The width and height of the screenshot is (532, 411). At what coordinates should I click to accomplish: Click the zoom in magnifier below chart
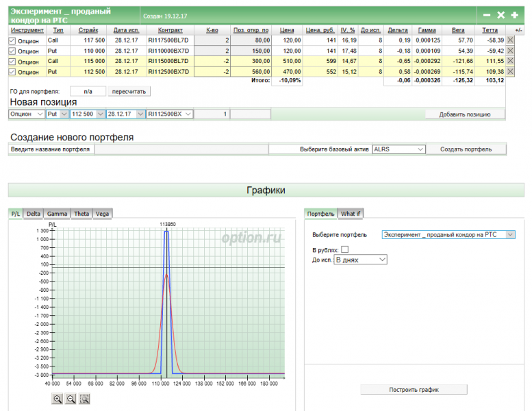point(57,399)
